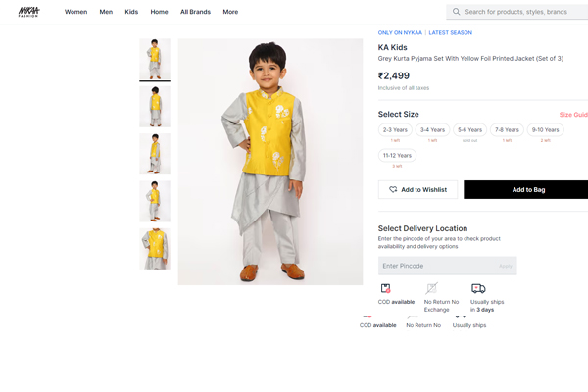Screen dimensions: 588x392
Task: Expand the More menu
Action: click(230, 12)
